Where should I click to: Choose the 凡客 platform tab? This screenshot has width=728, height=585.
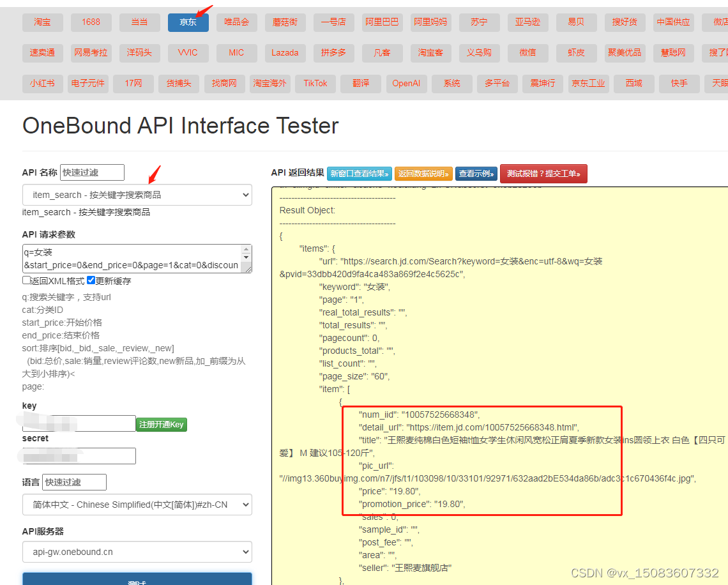(x=382, y=53)
